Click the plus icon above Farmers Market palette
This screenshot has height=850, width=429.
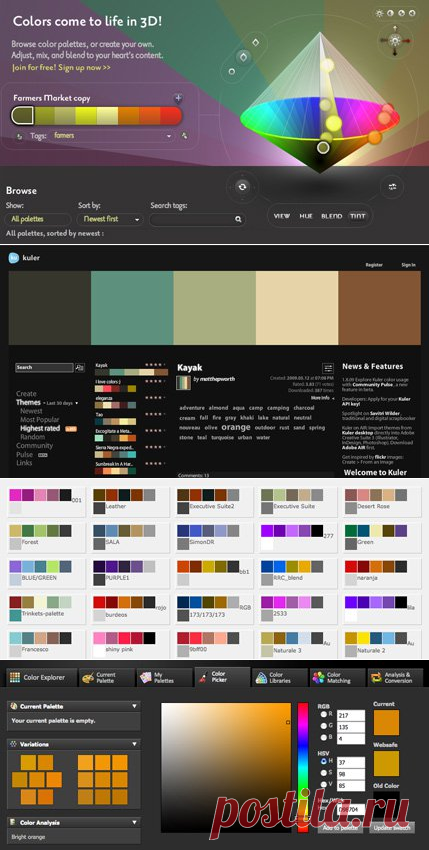pyautogui.click(x=178, y=98)
